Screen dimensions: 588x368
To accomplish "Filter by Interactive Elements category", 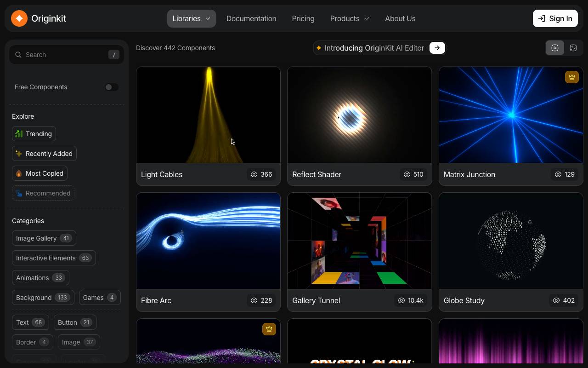I will click(x=54, y=258).
